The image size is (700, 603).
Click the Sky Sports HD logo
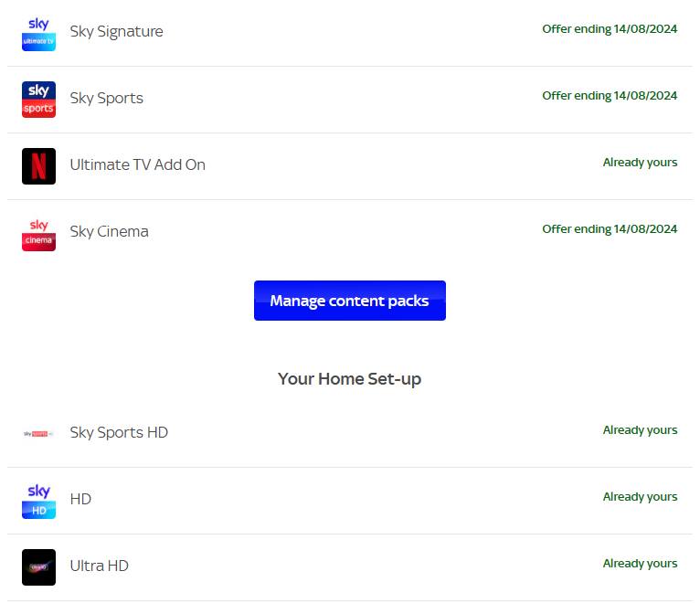(x=38, y=433)
